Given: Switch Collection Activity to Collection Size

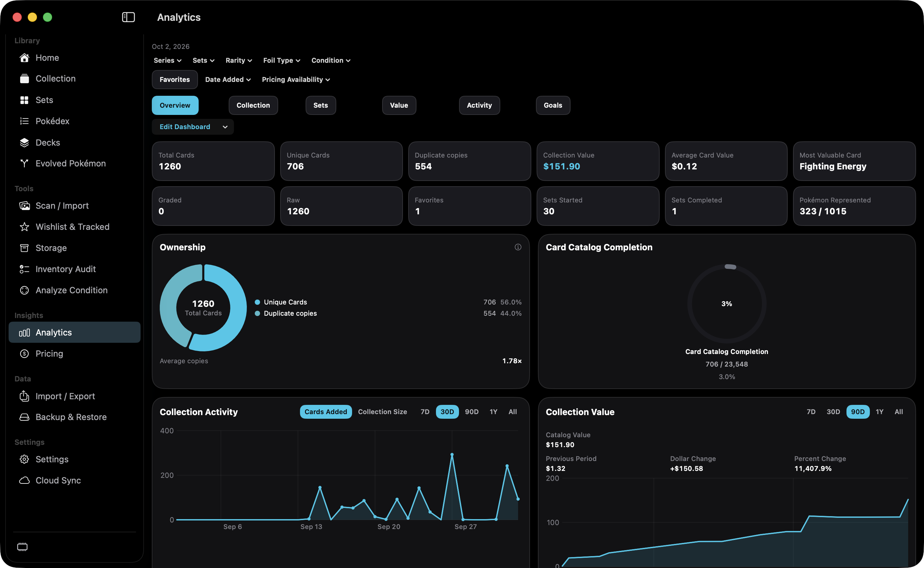Looking at the screenshot, I should pos(382,412).
